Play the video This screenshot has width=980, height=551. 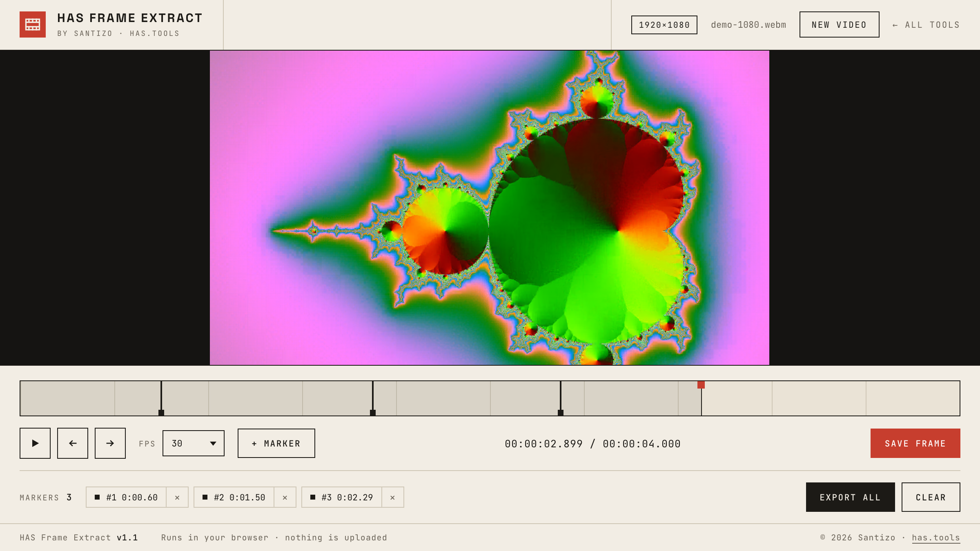point(35,443)
